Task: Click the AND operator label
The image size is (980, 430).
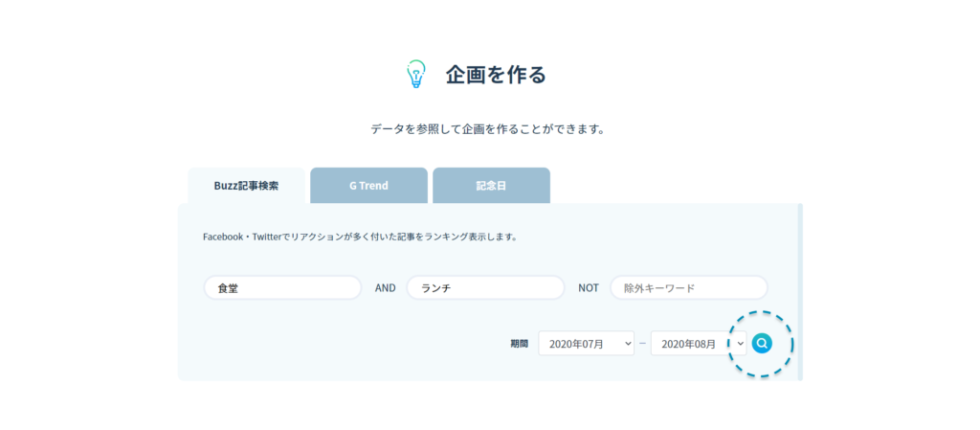Action: (x=385, y=288)
